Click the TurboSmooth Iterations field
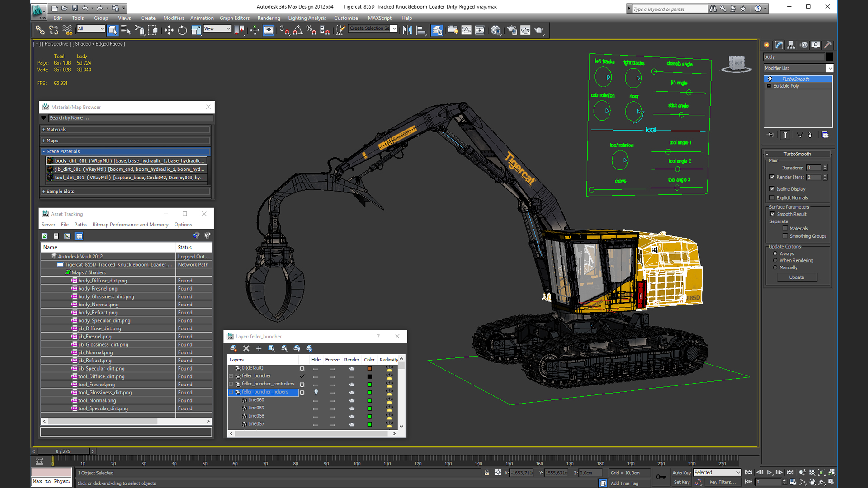Viewport: 868px width, 488px height. click(814, 168)
